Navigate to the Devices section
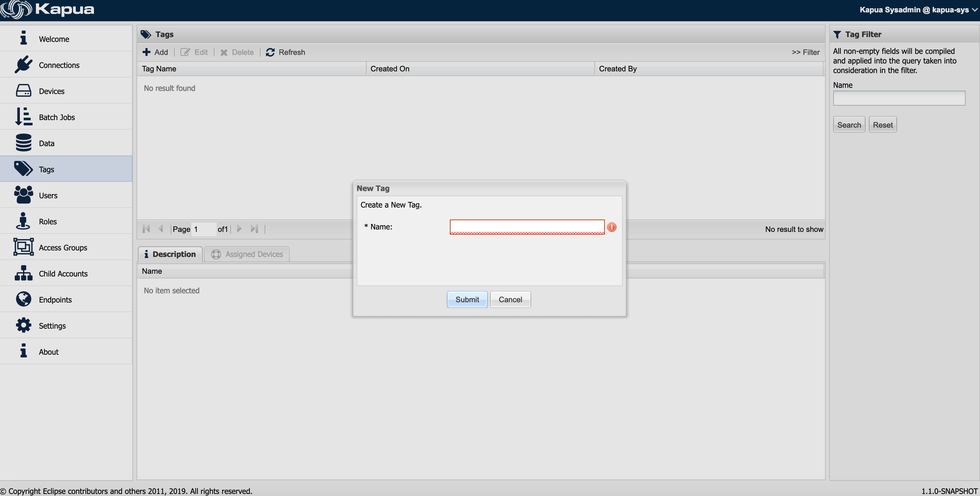This screenshot has height=496, width=980. coord(52,91)
